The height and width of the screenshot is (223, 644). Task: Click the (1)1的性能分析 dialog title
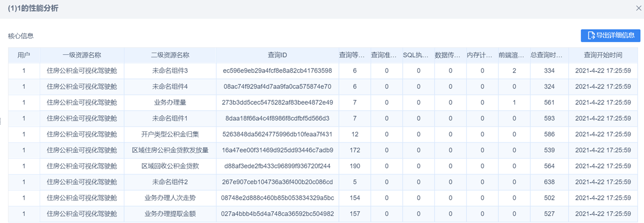pyautogui.click(x=33, y=8)
